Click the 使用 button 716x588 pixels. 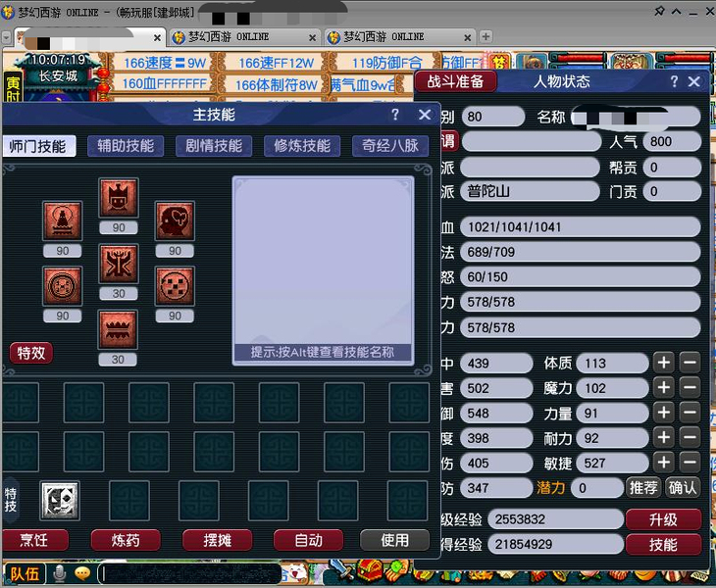click(x=394, y=541)
